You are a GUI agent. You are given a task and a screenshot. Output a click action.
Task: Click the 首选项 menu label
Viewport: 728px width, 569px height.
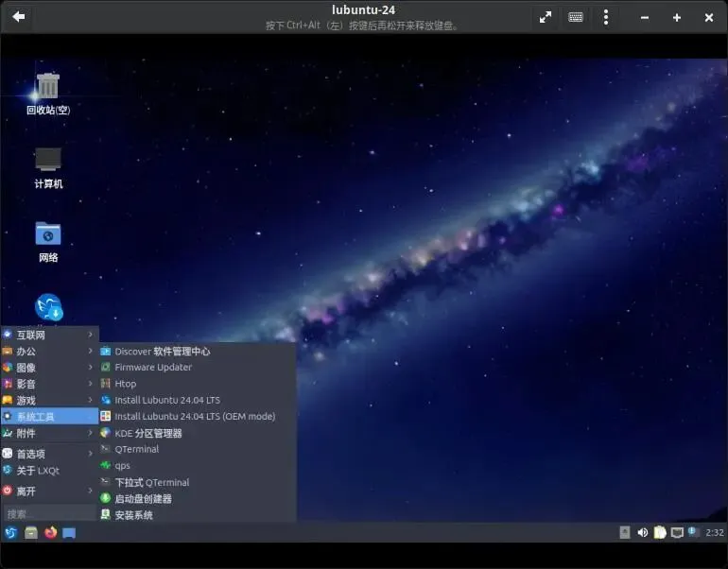pyautogui.click(x=30, y=454)
